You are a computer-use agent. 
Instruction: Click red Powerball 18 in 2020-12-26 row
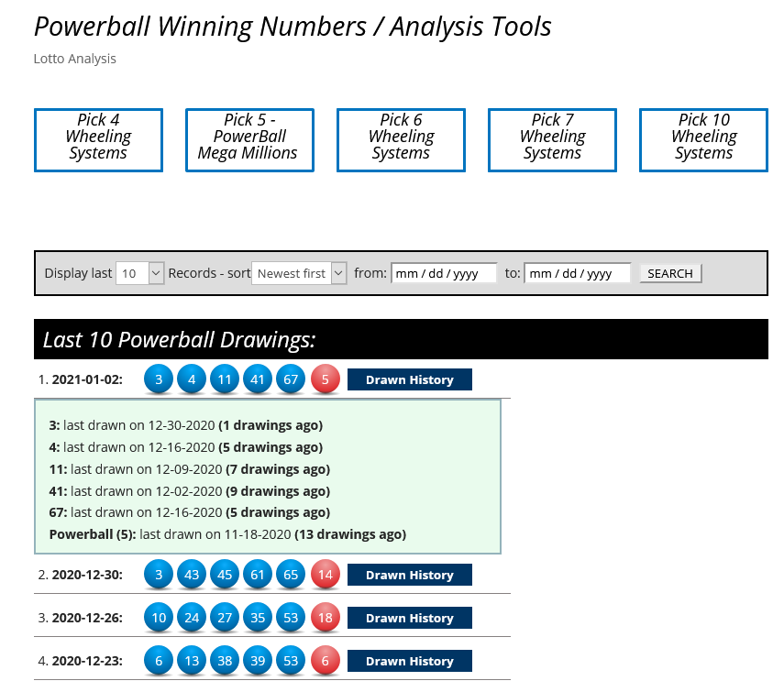tap(326, 618)
